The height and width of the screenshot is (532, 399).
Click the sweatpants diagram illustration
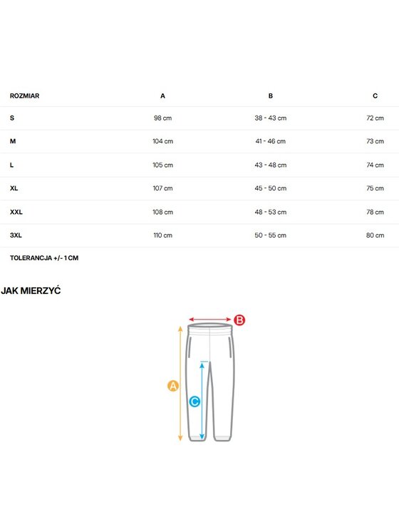pyautogui.click(x=210, y=382)
